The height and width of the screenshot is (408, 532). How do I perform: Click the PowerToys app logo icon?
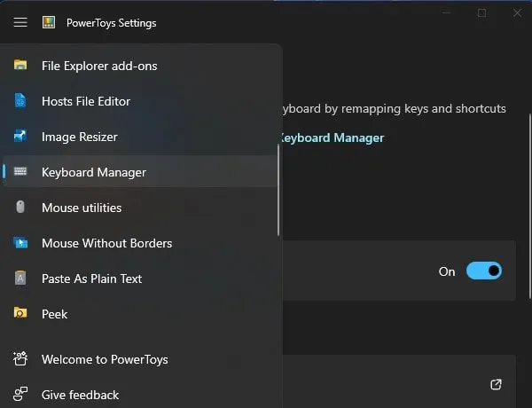pyautogui.click(x=49, y=23)
